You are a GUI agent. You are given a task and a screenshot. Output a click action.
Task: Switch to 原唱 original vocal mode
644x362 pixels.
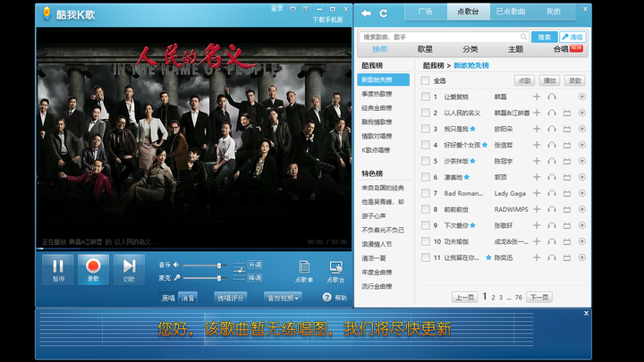(168, 298)
